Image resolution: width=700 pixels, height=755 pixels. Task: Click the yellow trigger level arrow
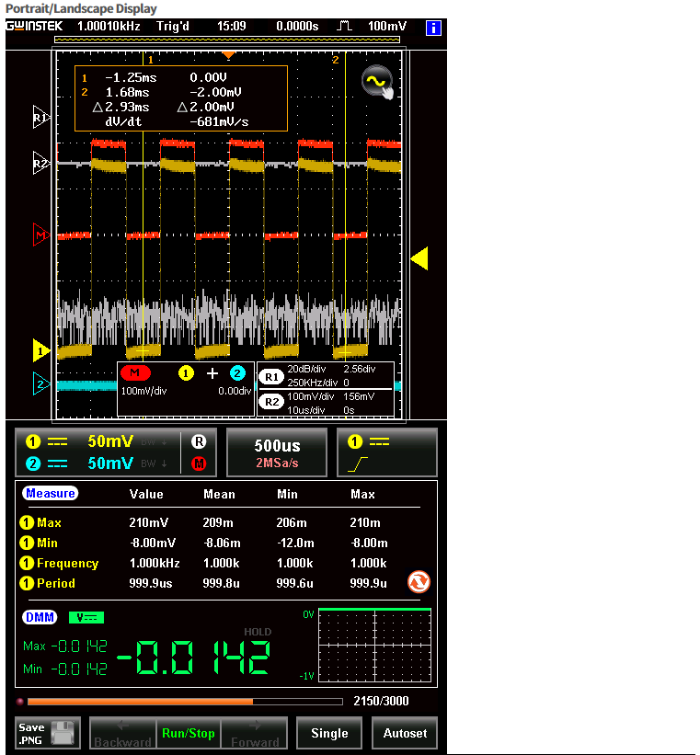tap(419, 258)
